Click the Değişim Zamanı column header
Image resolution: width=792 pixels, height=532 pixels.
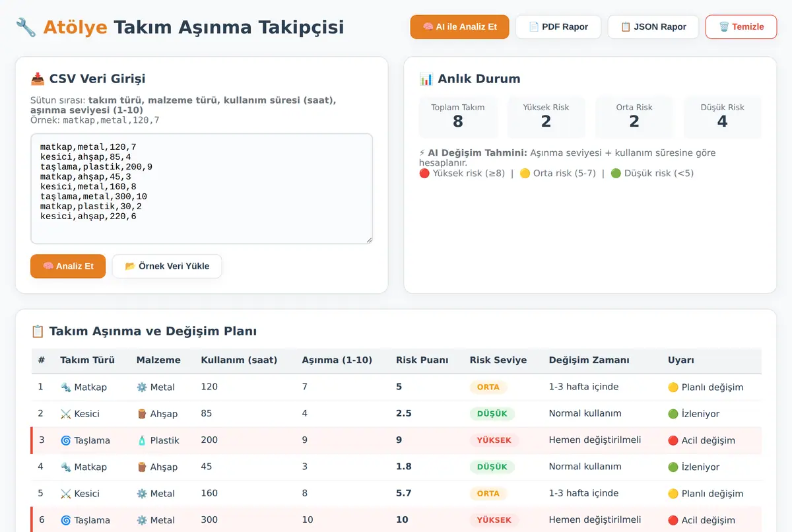(x=589, y=360)
